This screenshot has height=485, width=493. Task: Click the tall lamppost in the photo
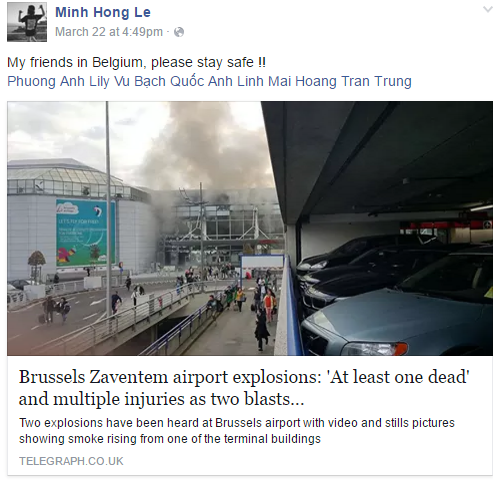click(x=108, y=208)
